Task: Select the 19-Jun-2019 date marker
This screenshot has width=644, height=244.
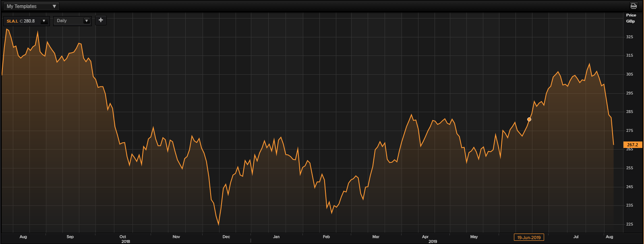Action: click(x=529, y=238)
